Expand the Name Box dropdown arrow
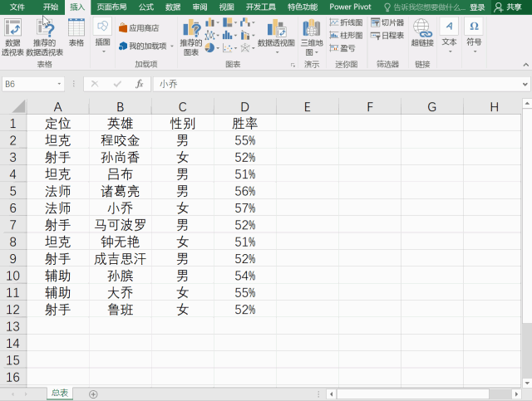The image size is (532, 401). (x=60, y=84)
